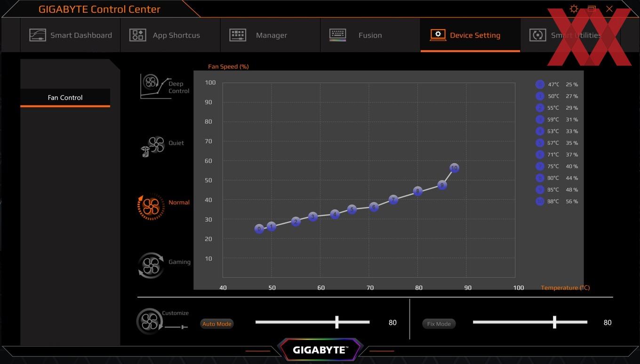Select the Quiet fan mode icon
Image resolution: width=640 pixels, height=364 pixels.
click(152, 147)
